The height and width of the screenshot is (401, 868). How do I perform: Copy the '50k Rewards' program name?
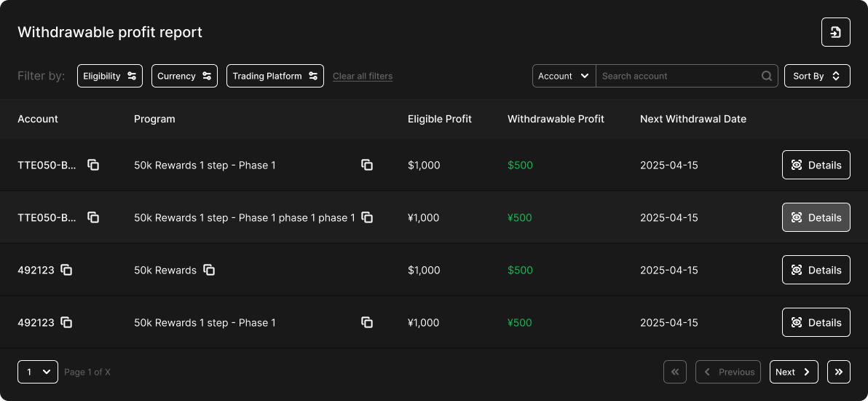click(209, 270)
